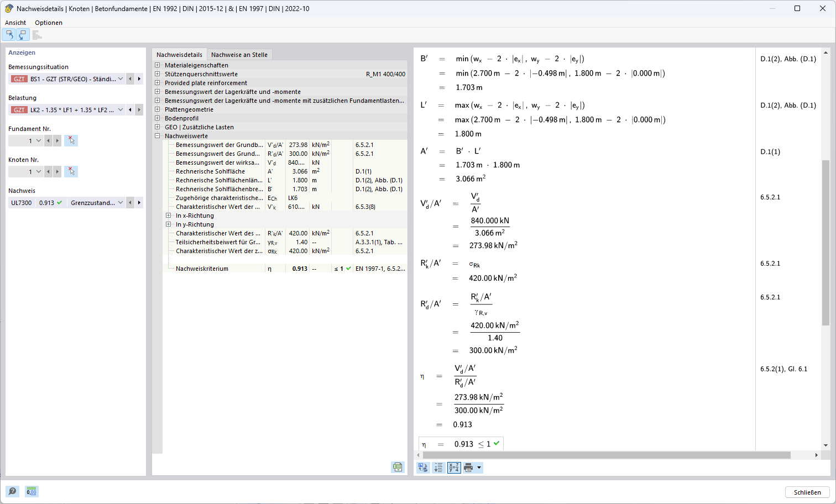Expand the Provided plate reinforcement node
Image resolution: width=836 pixels, height=504 pixels.
[x=158, y=83]
